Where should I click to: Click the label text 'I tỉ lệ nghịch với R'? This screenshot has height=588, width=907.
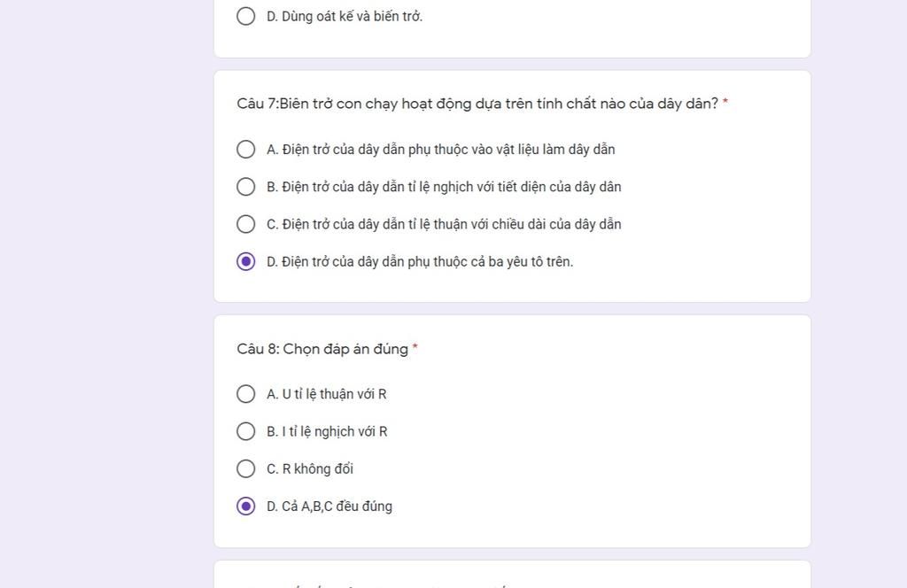[x=334, y=431]
